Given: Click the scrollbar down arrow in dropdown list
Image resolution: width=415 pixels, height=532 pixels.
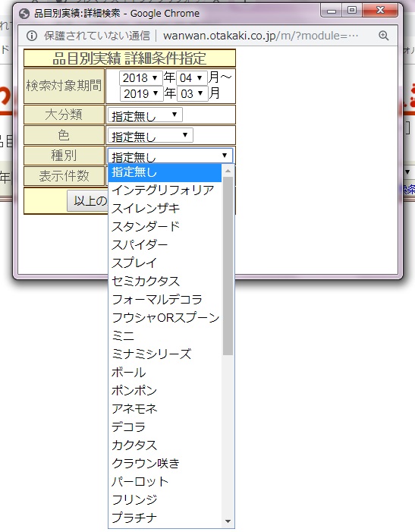Looking at the screenshot, I should 228,521.
